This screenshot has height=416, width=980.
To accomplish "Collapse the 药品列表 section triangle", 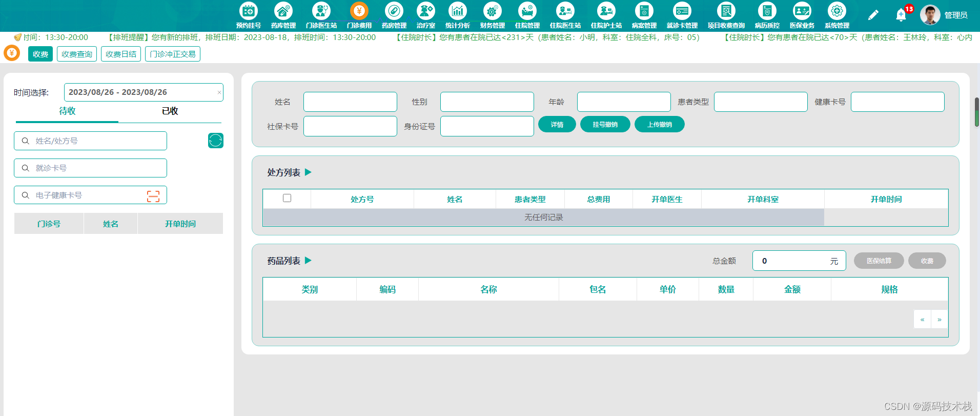I will tap(309, 261).
